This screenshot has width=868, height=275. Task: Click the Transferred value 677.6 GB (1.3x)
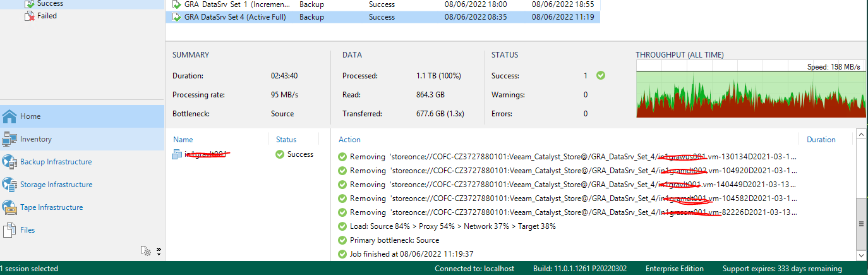point(441,114)
